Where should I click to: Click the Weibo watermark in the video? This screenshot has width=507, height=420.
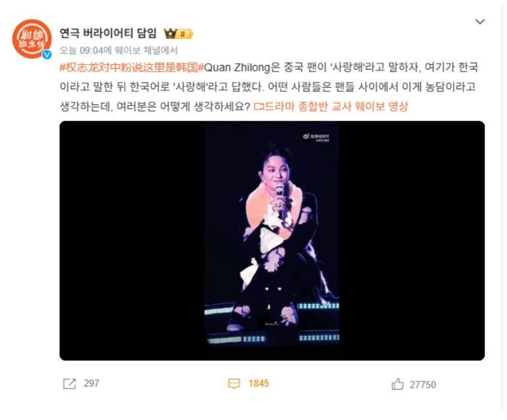[x=316, y=137]
